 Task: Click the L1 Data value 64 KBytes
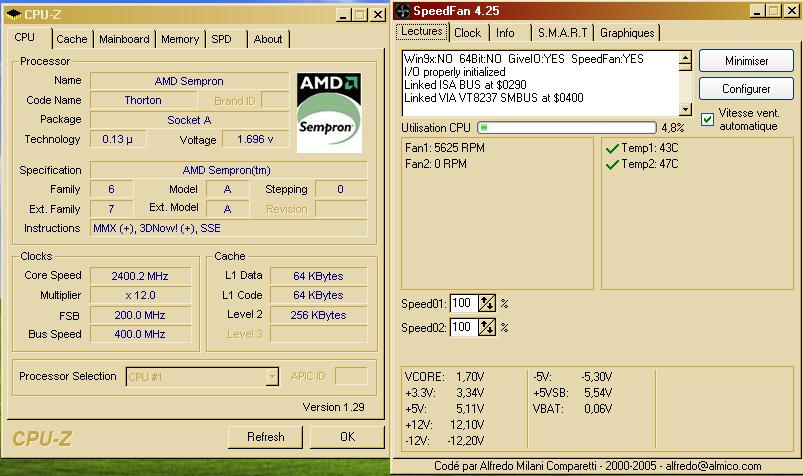pos(318,276)
